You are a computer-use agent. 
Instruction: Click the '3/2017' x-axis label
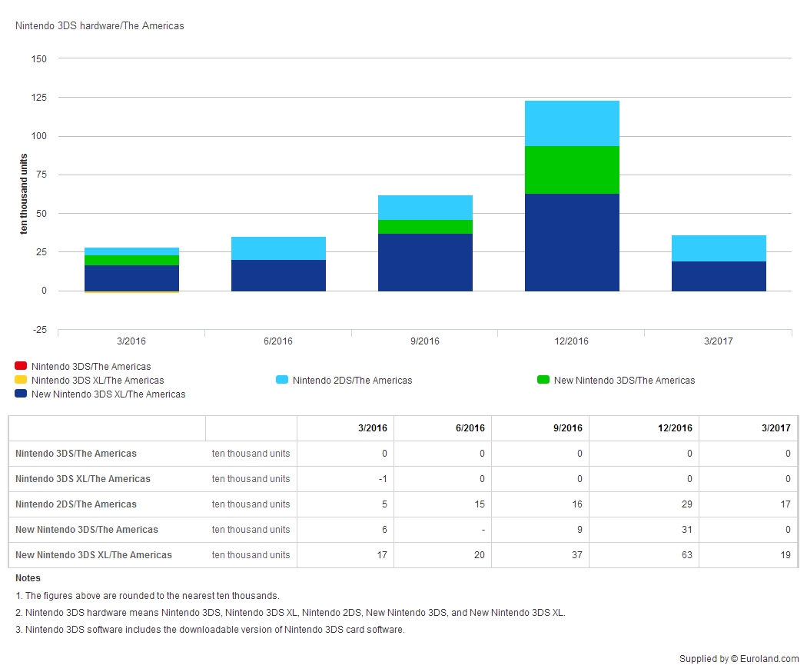pyautogui.click(x=719, y=341)
